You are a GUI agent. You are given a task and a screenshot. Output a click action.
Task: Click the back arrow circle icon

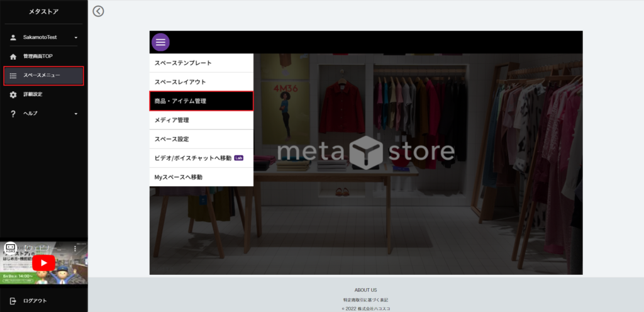tap(98, 11)
